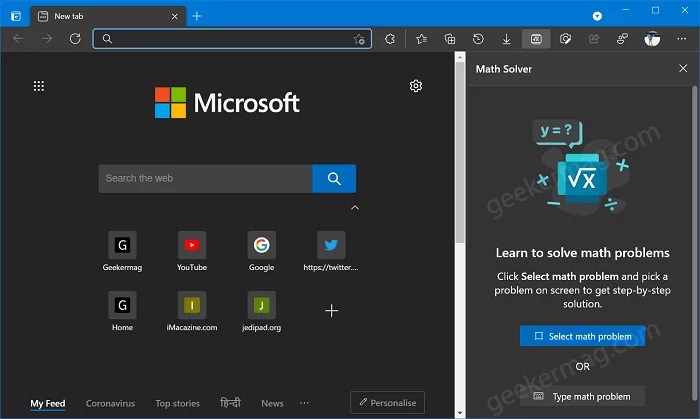Screen dimensions: 700x419
Task: Open the Google quick link
Action: point(262,251)
